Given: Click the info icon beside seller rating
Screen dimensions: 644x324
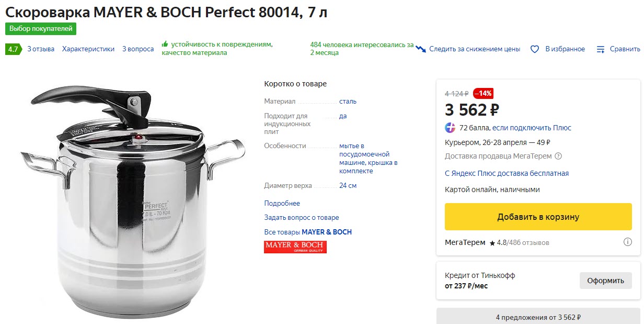Looking at the screenshot, I should click(x=627, y=242).
